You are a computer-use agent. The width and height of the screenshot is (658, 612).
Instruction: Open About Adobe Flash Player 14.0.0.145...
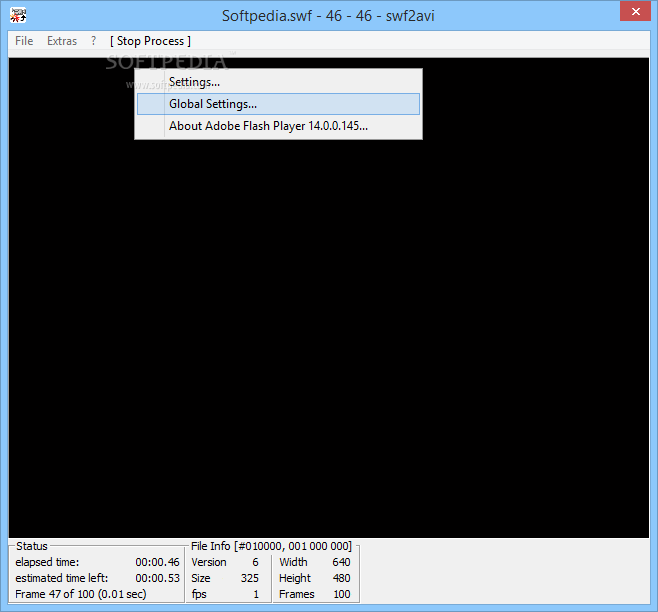278,126
